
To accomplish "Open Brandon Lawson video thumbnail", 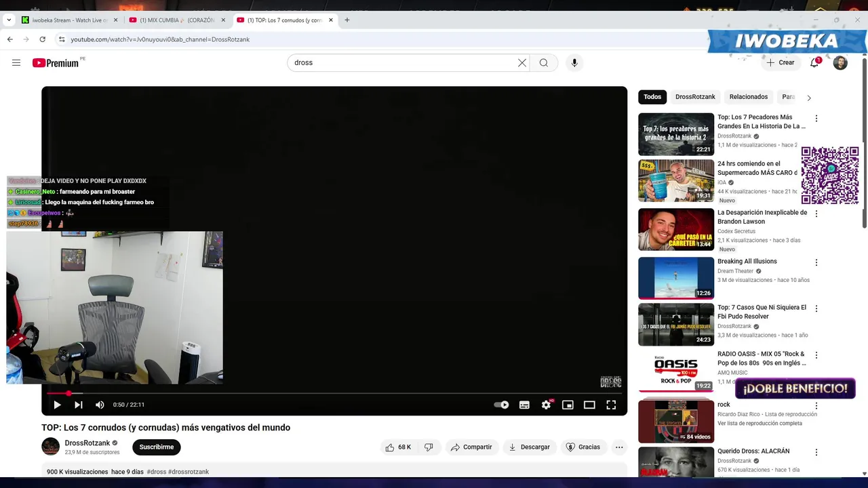I will click(x=676, y=229).
